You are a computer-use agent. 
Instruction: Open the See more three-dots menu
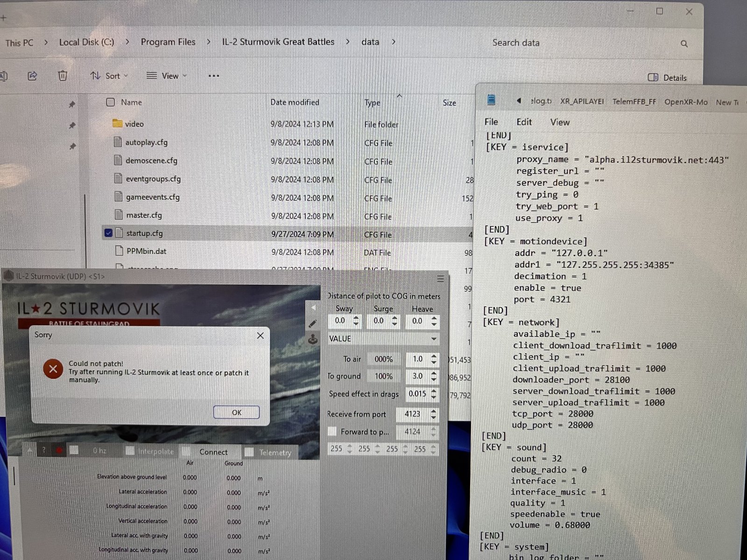(x=214, y=76)
